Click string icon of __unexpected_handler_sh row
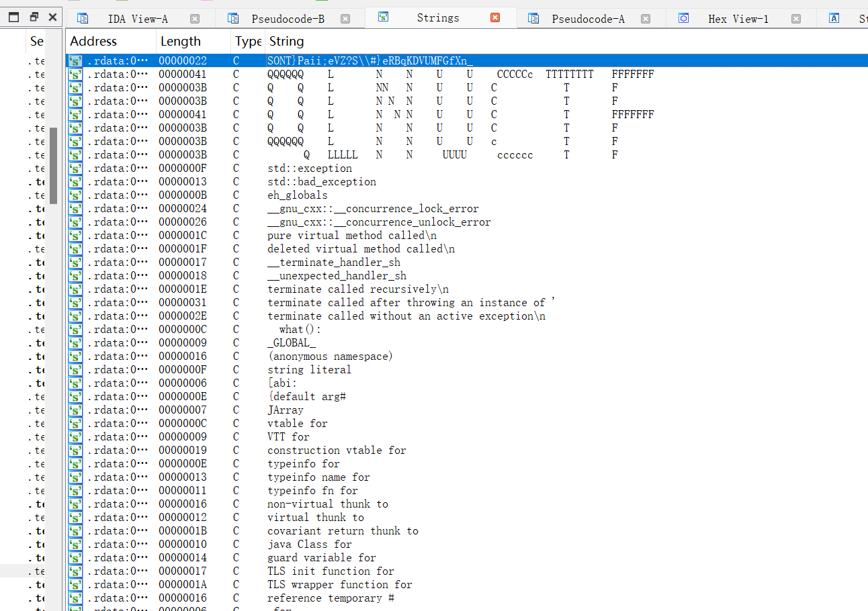This screenshot has height=611, width=868. coord(76,276)
